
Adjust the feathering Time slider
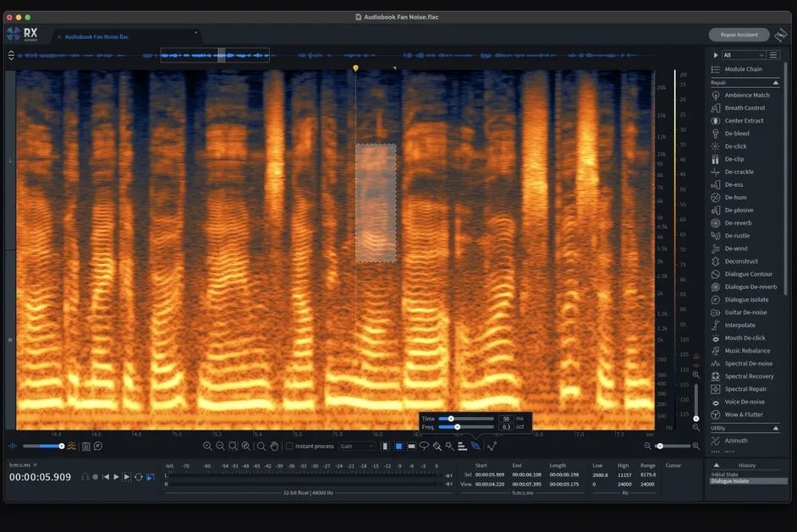coord(451,419)
